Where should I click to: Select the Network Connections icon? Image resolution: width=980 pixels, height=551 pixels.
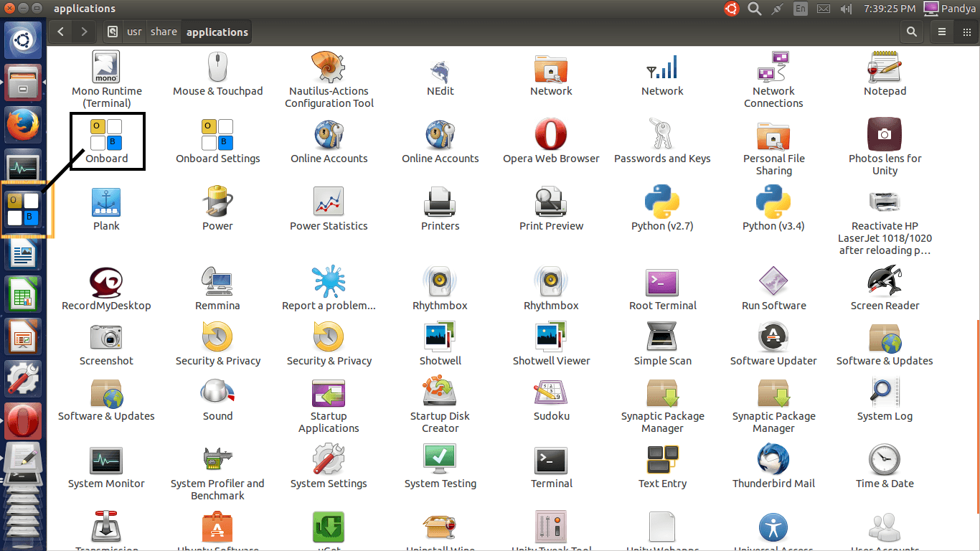point(773,67)
